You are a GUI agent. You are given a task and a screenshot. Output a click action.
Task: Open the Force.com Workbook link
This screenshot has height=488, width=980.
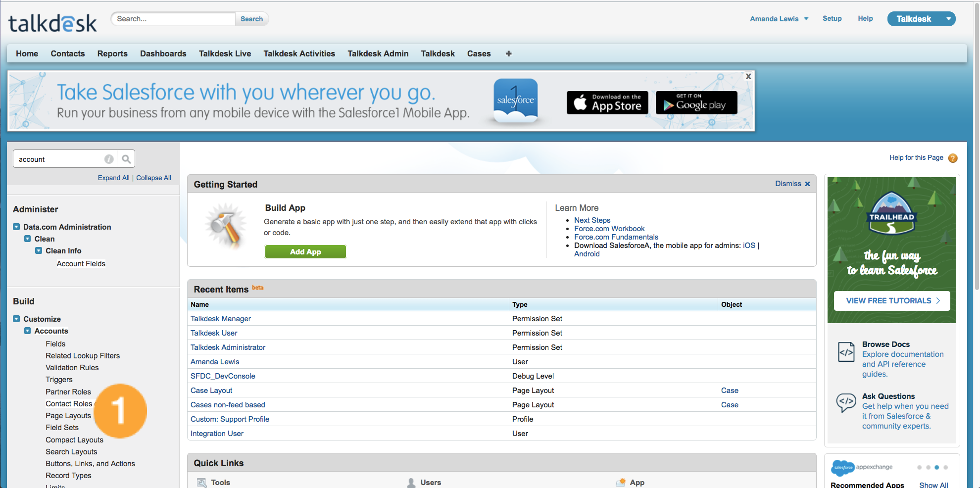(609, 229)
